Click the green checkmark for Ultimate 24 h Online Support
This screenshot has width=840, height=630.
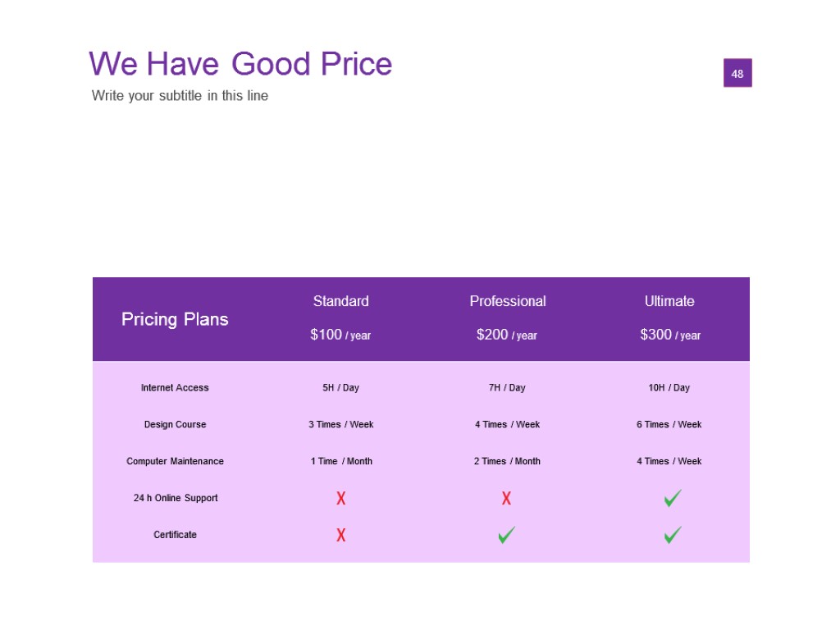click(x=673, y=498)
